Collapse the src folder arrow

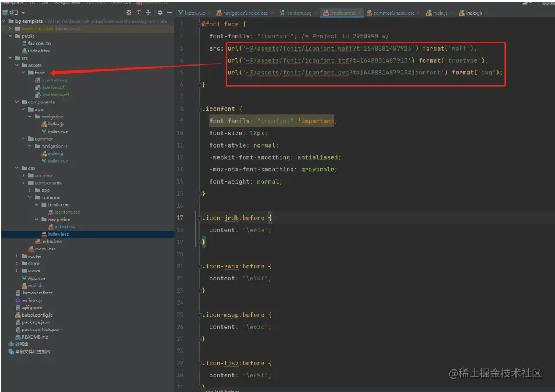click(10, 58)
